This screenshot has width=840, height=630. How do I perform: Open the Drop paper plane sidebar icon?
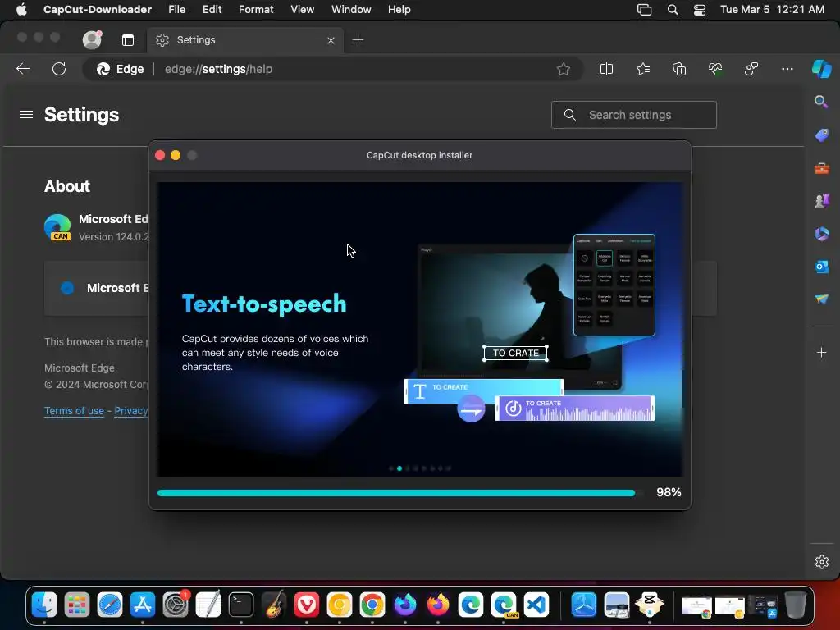point(821,299)
